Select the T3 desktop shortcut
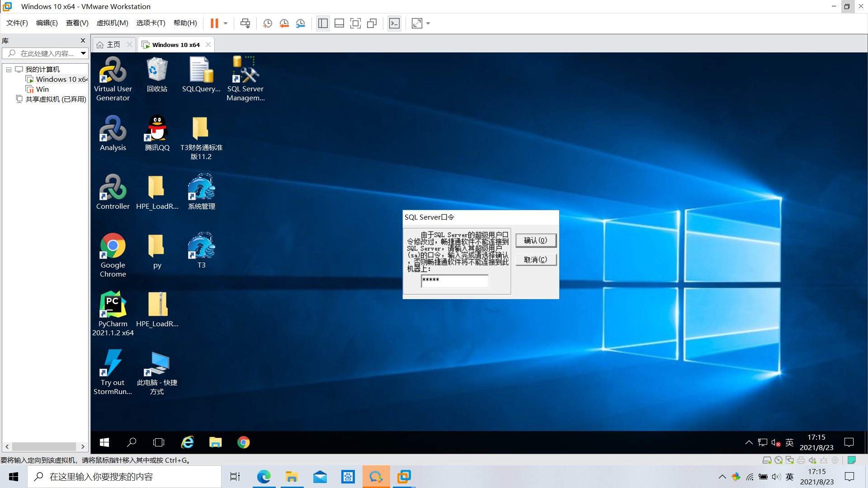 click(201, 251)
